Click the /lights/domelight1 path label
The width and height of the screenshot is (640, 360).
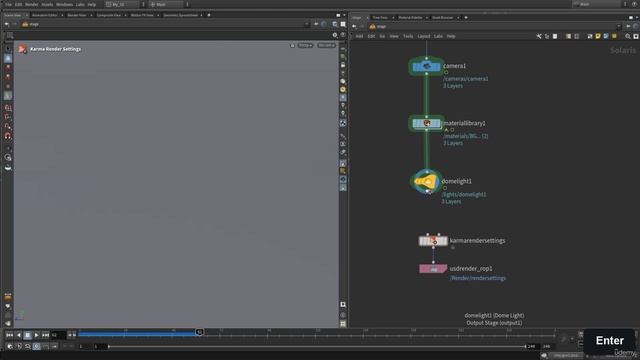464,195
